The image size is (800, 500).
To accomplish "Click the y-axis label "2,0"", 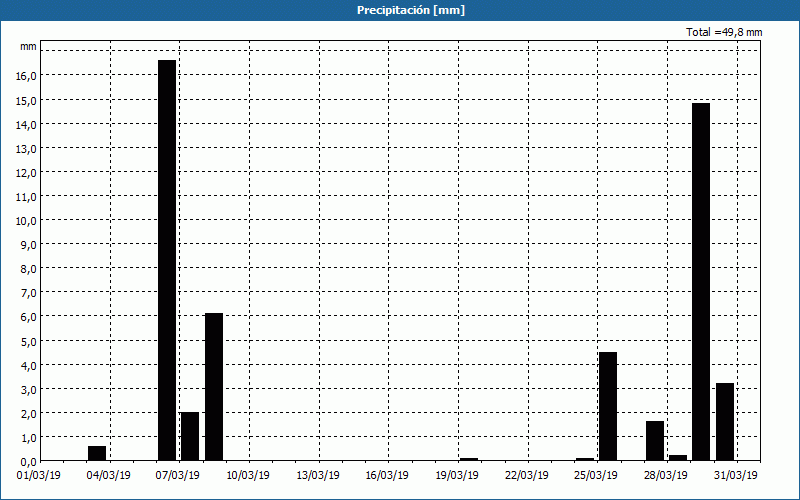I will tap(28, 413).
